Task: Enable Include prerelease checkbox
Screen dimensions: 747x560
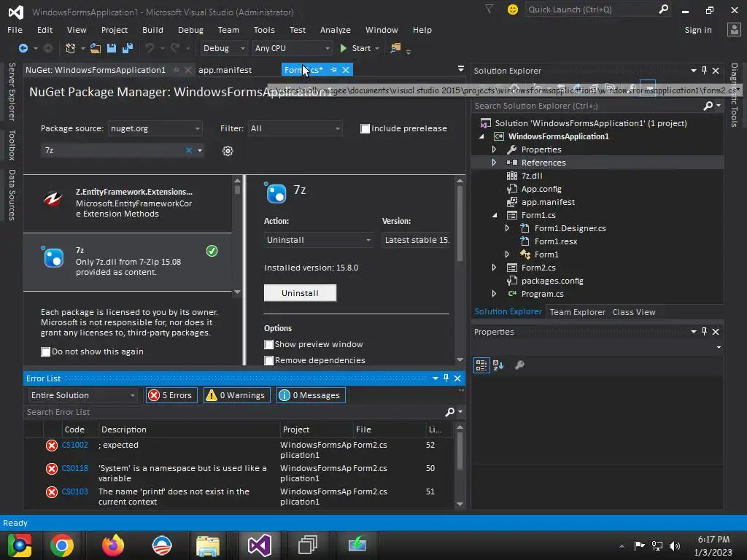Action: point(365,128)
